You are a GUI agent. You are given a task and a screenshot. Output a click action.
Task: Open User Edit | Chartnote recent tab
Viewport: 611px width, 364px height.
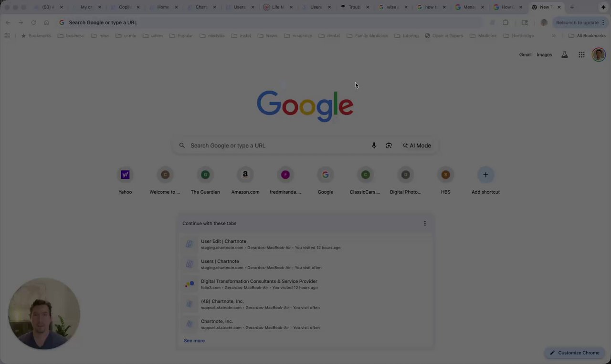tap(305, 244)
